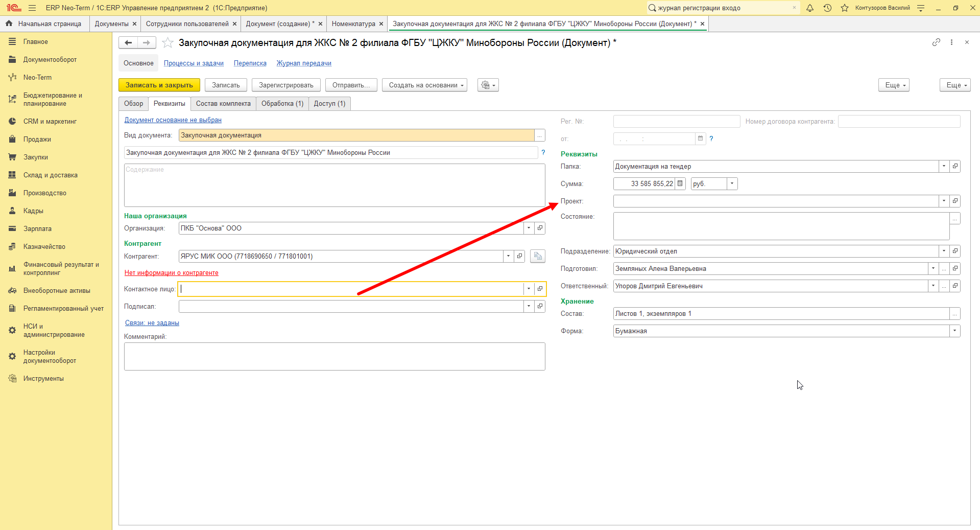Add document to favorites star

coord(168,43)
